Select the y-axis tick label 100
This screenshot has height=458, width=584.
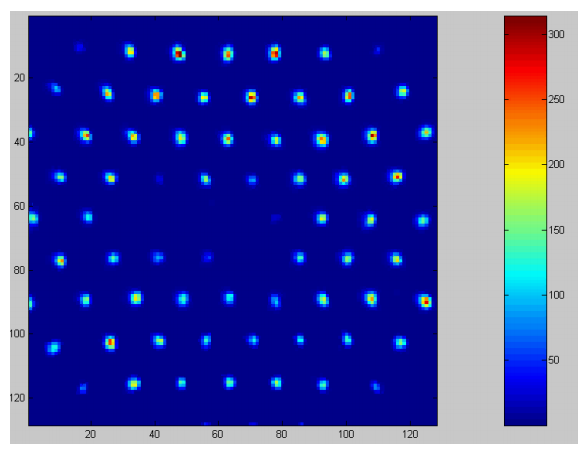pyautogui.click(x=17, y=334)
